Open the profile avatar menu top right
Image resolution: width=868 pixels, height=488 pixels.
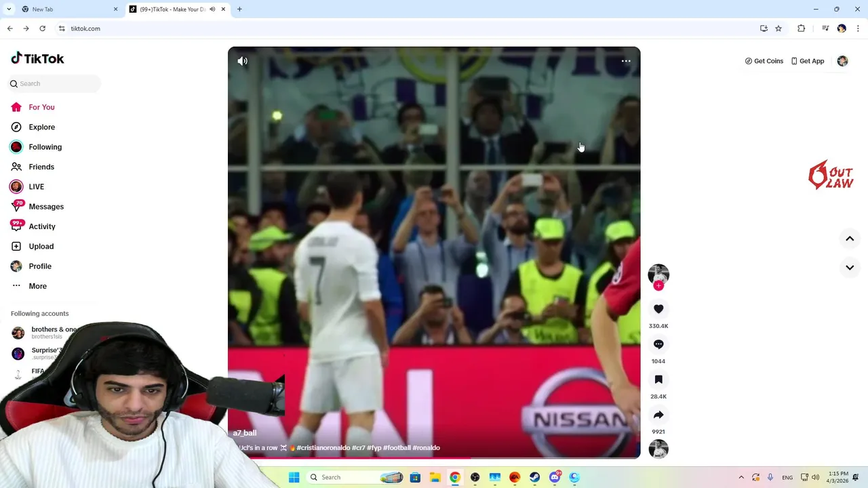pos(842,61)
